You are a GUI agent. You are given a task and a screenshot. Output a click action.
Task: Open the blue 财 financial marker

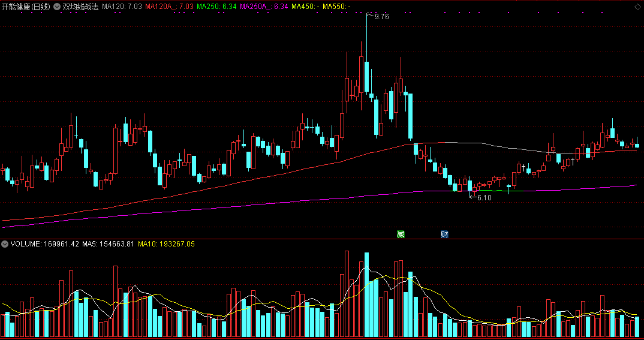pos(444,234)
